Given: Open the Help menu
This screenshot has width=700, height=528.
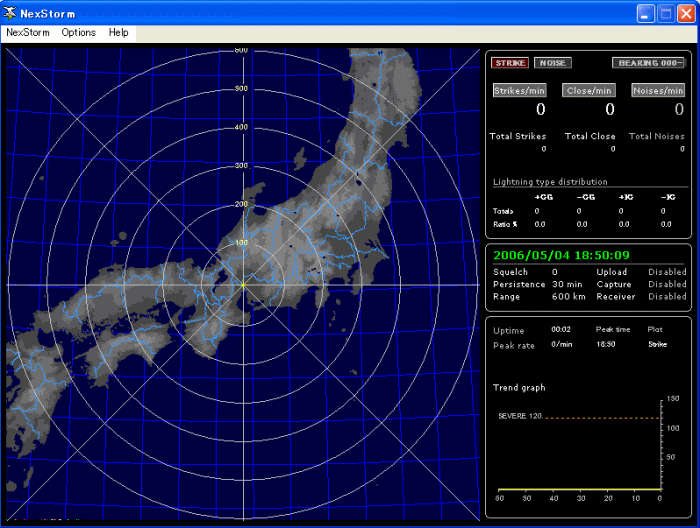Looking at the screenshot, I should click(119, 33).
